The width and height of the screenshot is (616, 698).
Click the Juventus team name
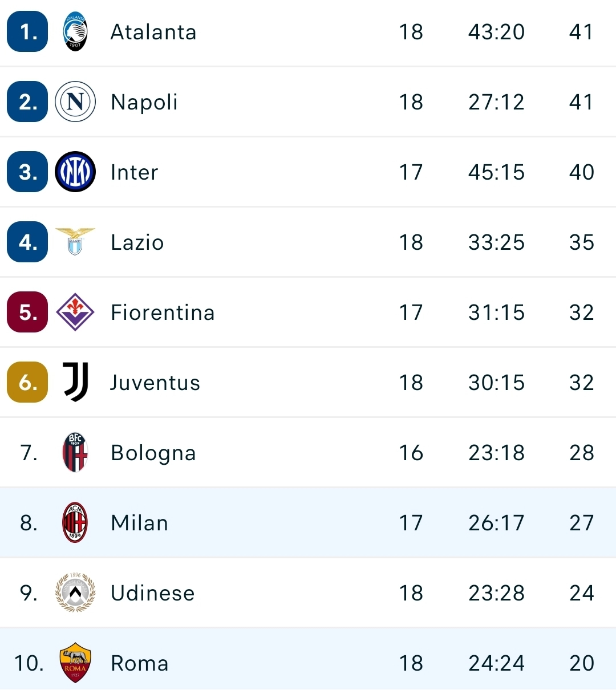click(155, 382)
